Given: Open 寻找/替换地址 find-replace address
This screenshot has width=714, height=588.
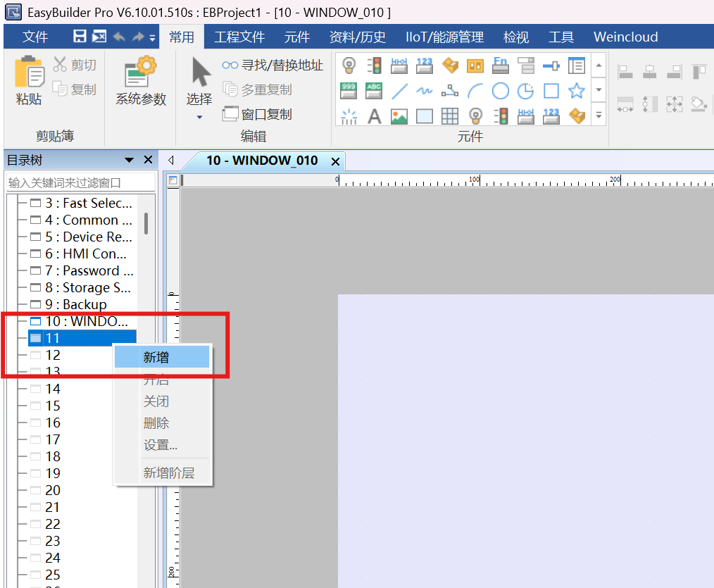Looking at the screenshot, I should [x=273, y=65].
